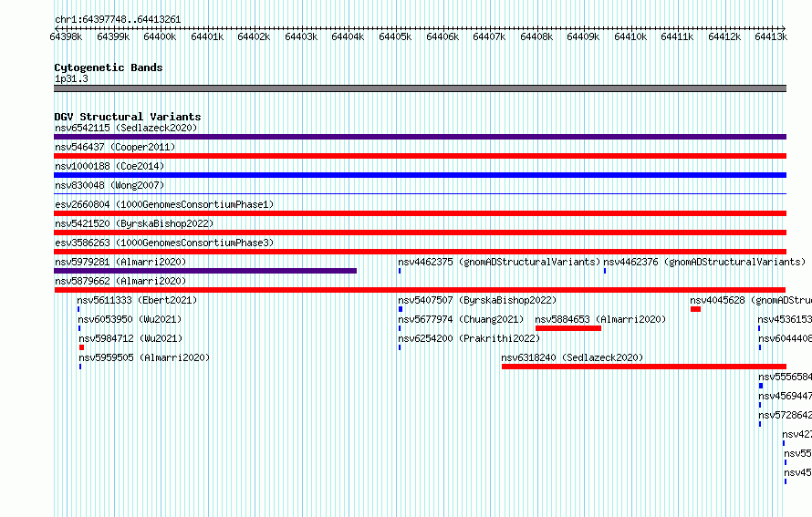The width and height of the screenshot is (812, 517).
Task: Open the nsv830048 (Wong2007) label
Action: tap(109, 185)
